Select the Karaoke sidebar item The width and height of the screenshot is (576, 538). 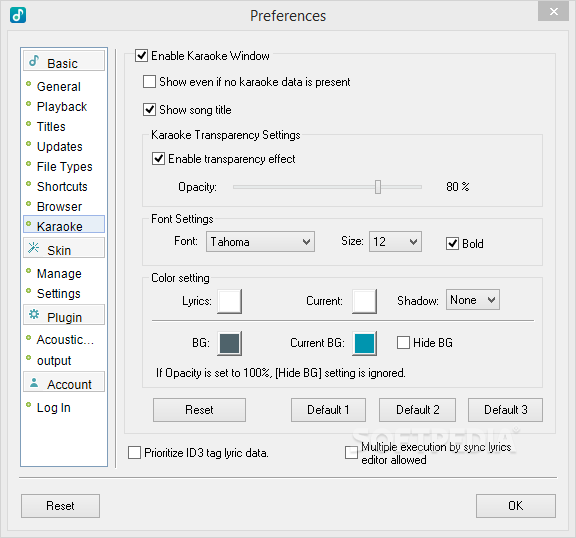pyautogui.click(x=64, y=224)
